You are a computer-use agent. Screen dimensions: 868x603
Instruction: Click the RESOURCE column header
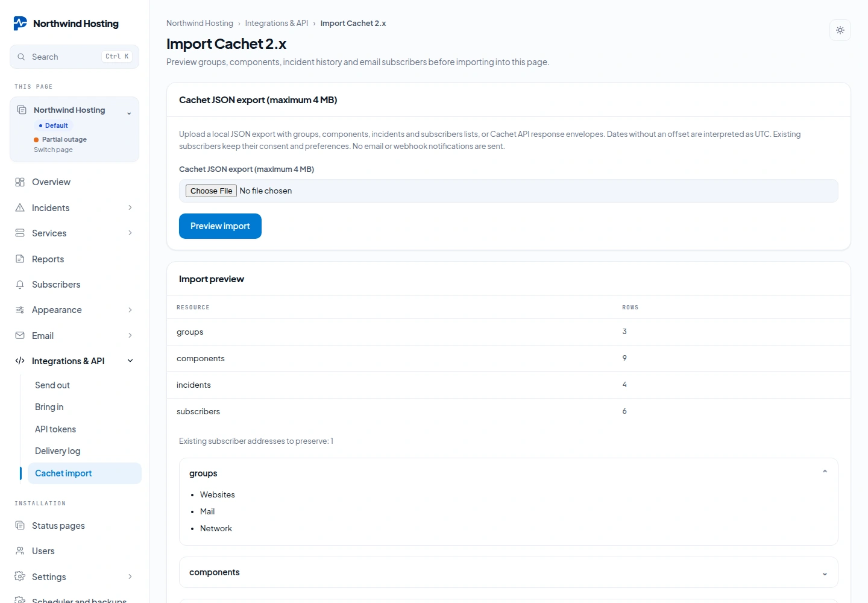[193, 308]
